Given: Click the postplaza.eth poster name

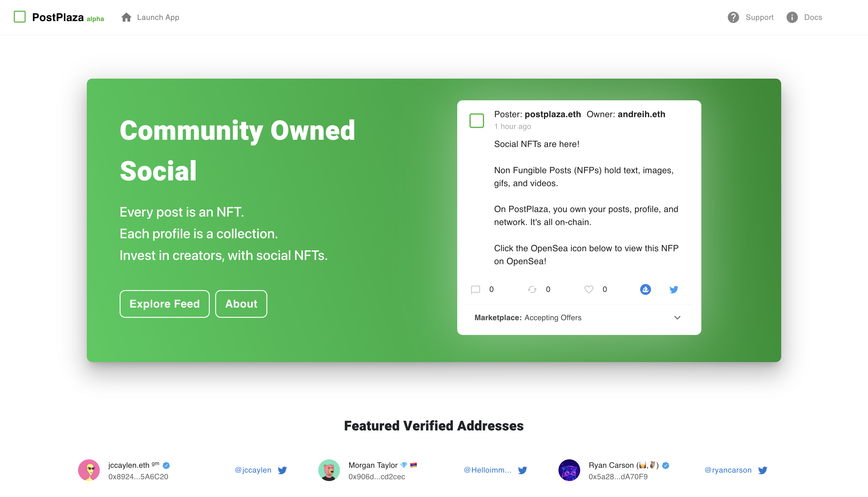Looking at the screenshot, I should [552, 114].
